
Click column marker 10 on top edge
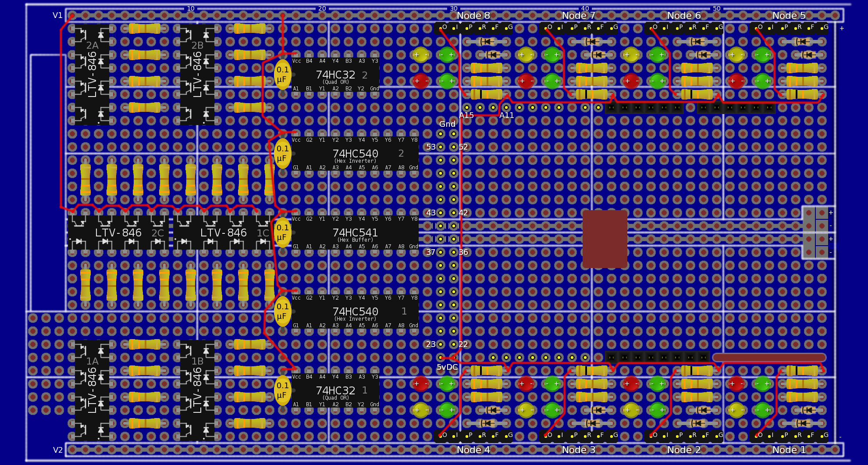coord(191,8)
